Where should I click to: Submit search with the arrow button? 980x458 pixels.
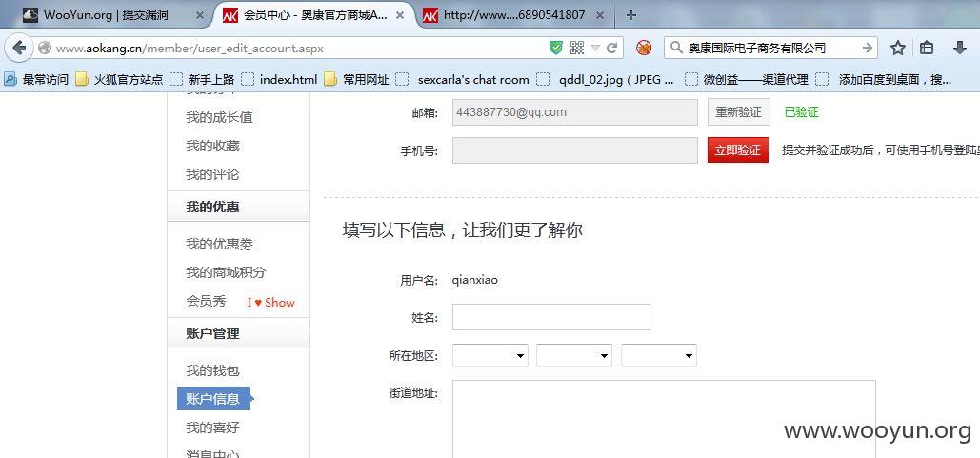click(x=867, y=48)
